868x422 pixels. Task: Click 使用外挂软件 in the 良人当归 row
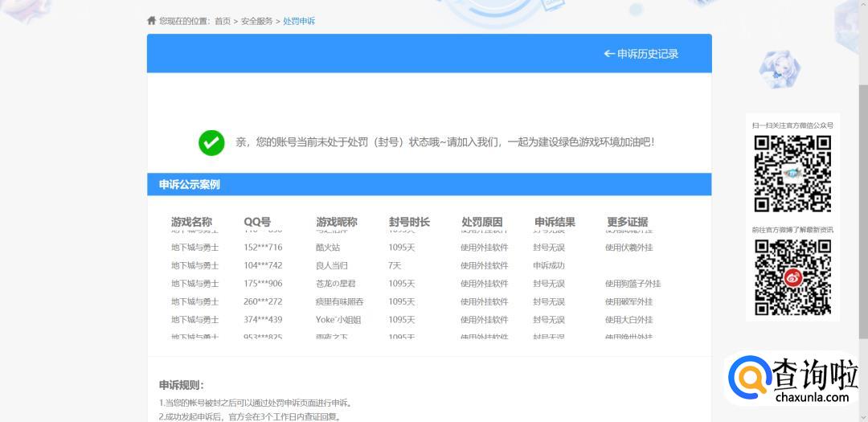pos(485,265)
